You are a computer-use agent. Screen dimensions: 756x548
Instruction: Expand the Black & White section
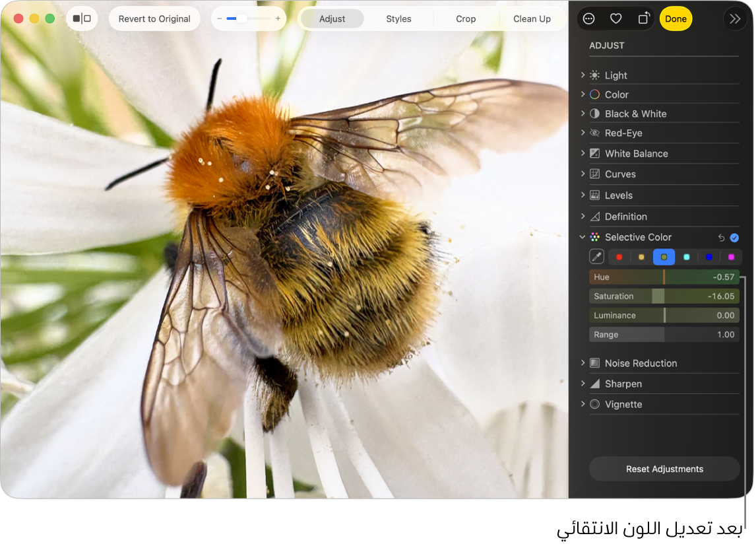[x=584, y=114]
